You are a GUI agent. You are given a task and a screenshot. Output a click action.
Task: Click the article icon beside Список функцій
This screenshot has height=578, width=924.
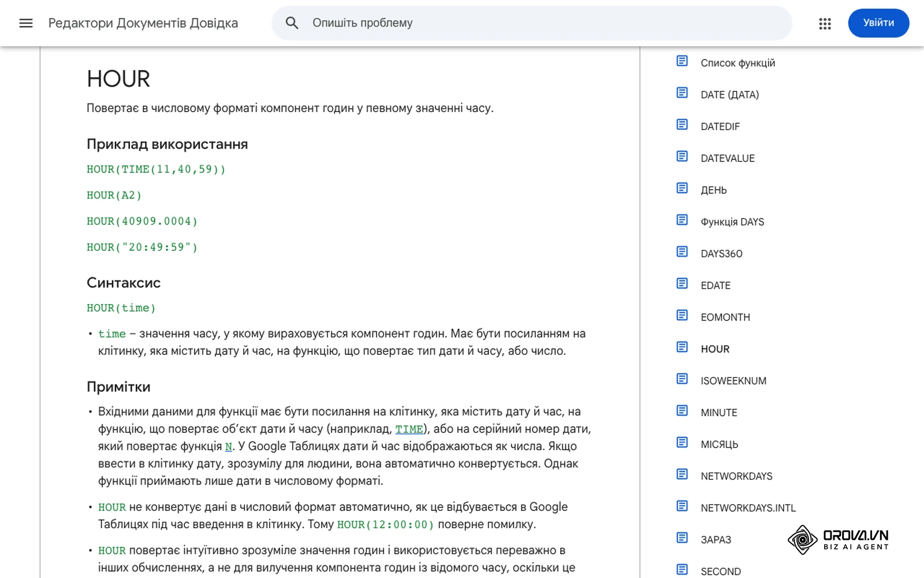click(682, 61)
